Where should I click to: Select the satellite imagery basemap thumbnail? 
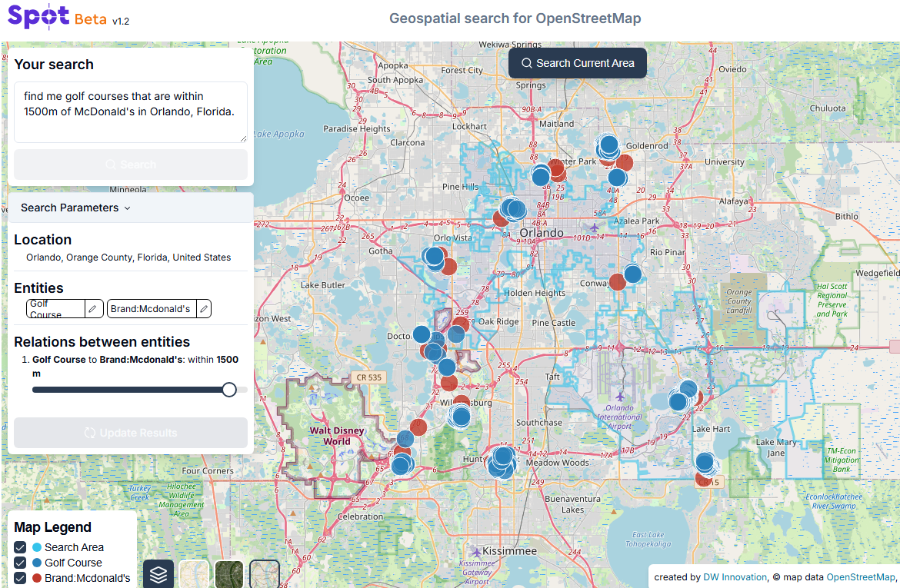(x=229, y=574)
